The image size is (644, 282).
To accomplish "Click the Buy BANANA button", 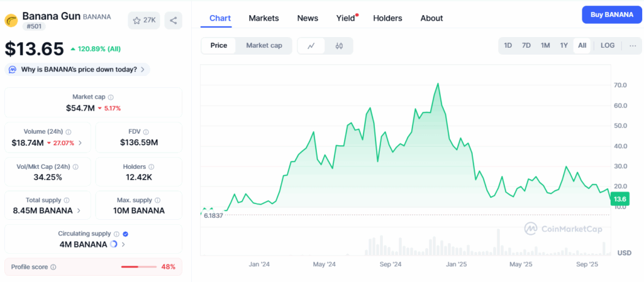I will pyautogui.click(x=609, y=14).
